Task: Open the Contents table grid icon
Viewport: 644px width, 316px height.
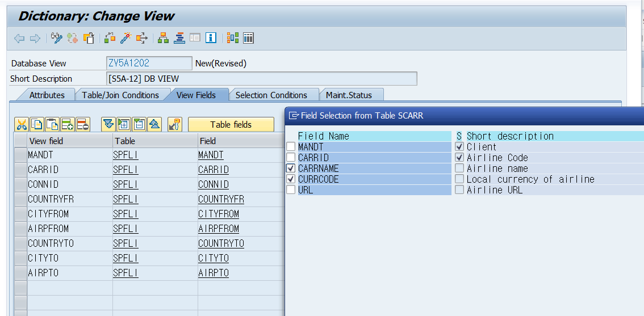Action: pos(248,39)
